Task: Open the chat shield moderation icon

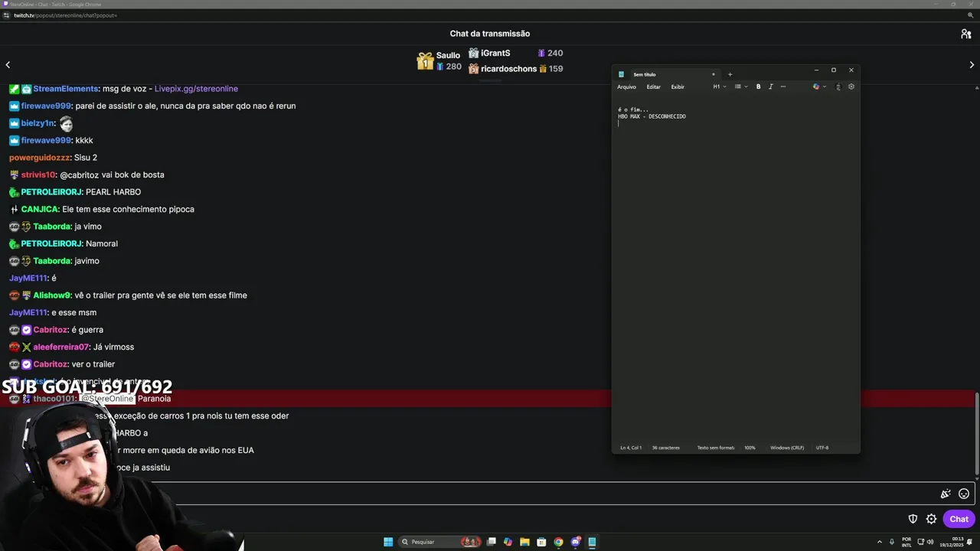Action: [913, 519]
